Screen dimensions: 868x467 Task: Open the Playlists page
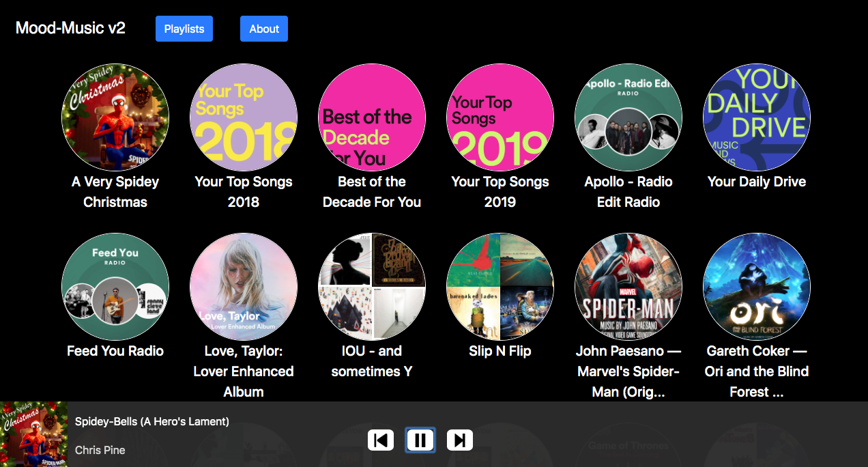point(184,29)
